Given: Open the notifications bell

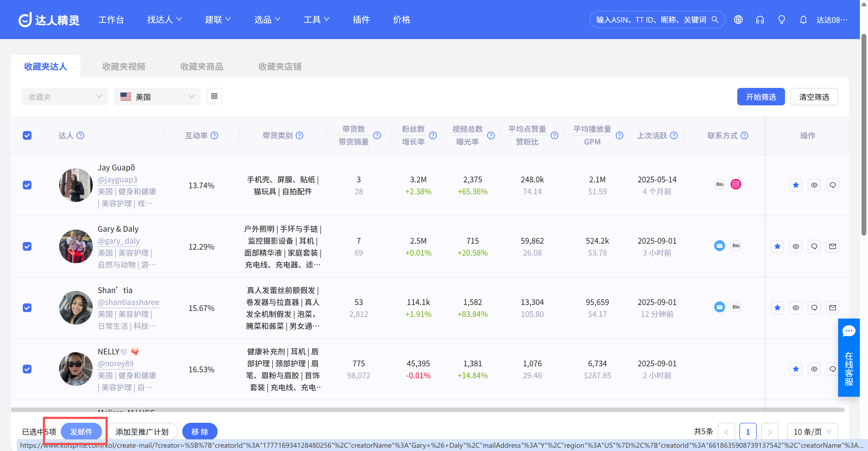Looking at the screenshot, I should point(803,20).
